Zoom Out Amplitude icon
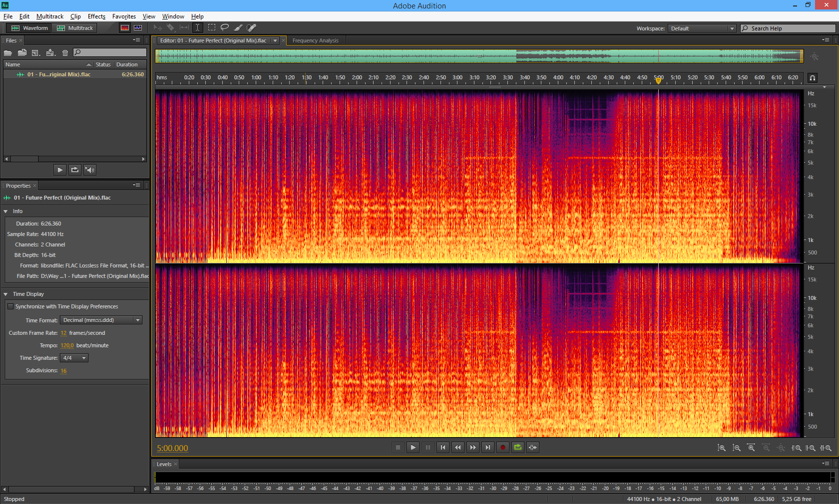 point(737,448)
